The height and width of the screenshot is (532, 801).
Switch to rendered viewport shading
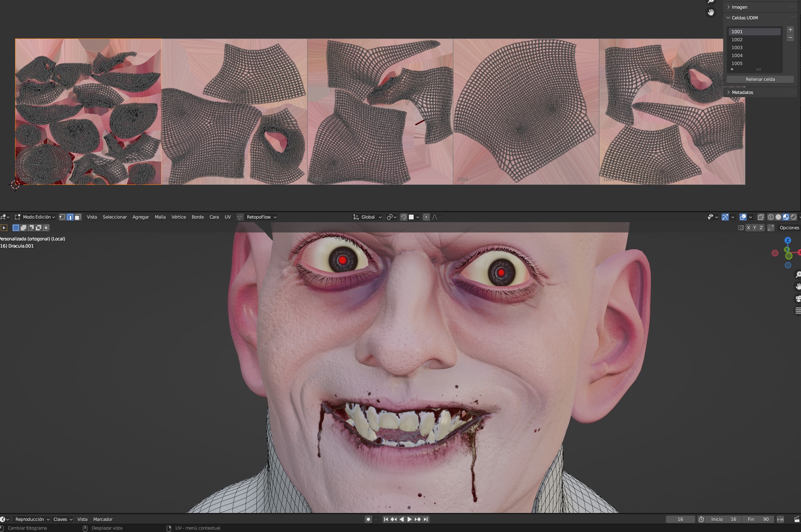793,217
